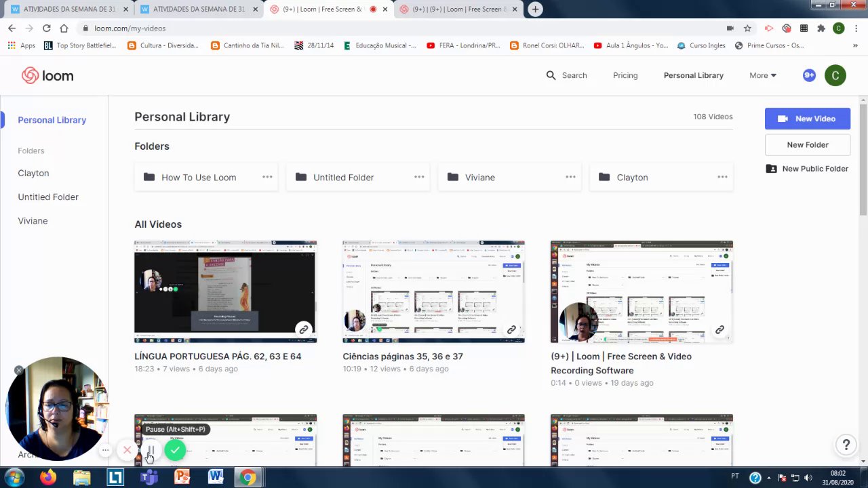Open options for Viviane folder card

[570, 177]
